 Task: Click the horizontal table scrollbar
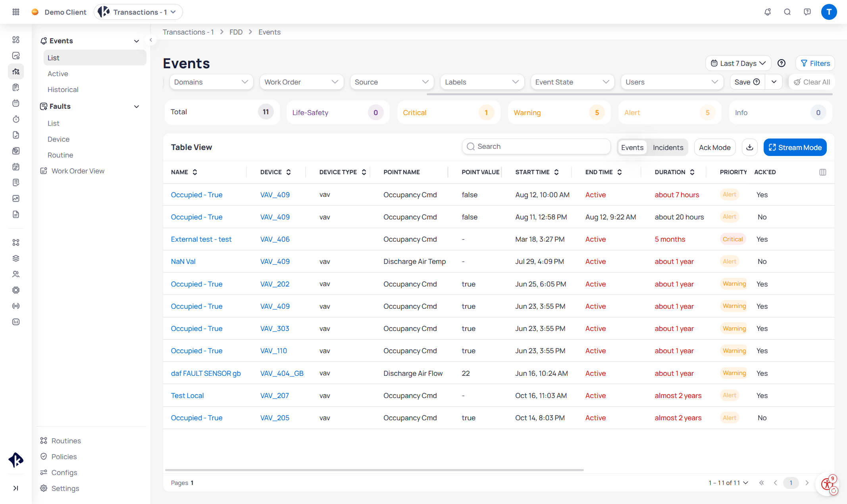(374, 470)
